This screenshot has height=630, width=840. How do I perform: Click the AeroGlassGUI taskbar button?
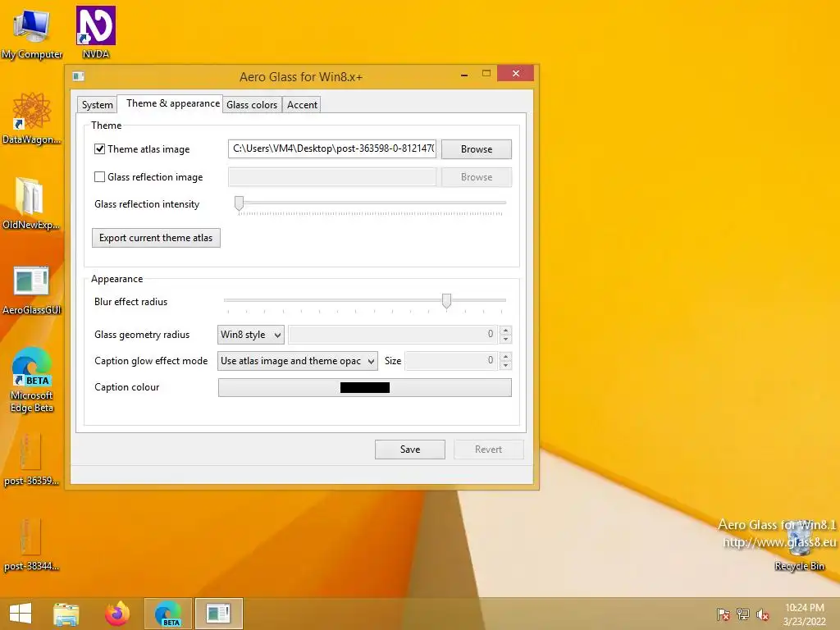tap(218, 614)
